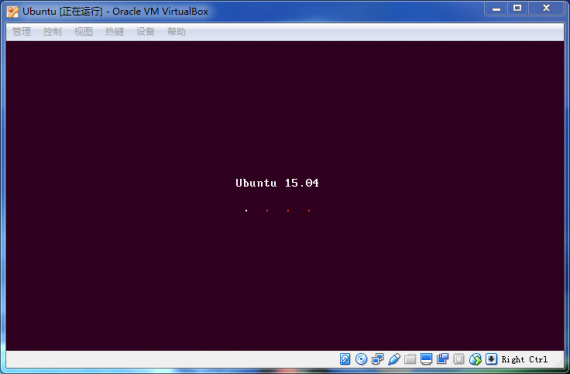This screenshot has width=570, height=374.
Task: Open the 管理 menu
Action: coord(21,32)
